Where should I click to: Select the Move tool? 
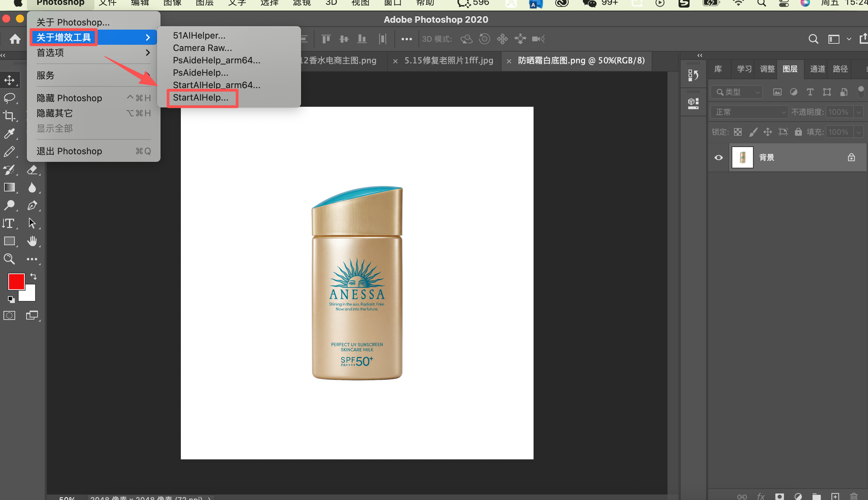tap(9, 80)
